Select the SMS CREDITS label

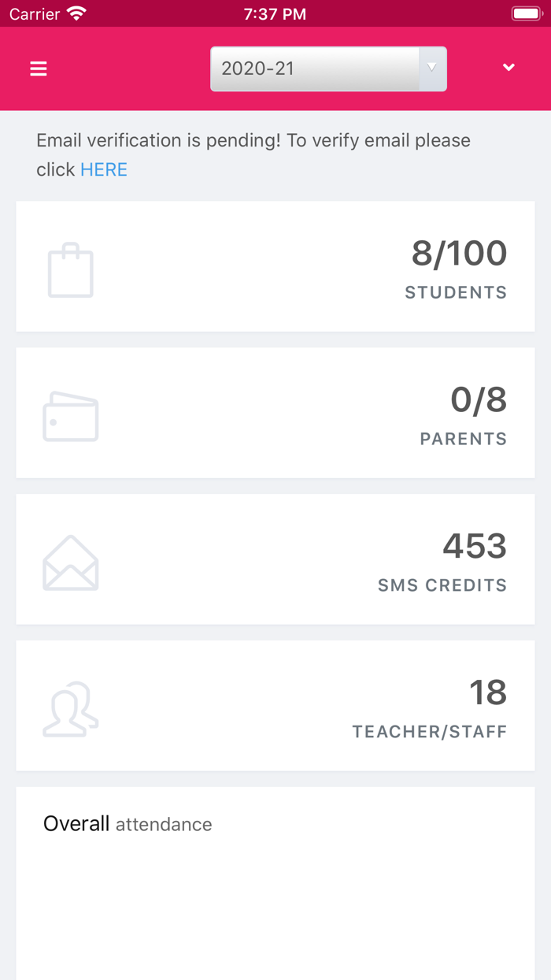coord(442,585)
